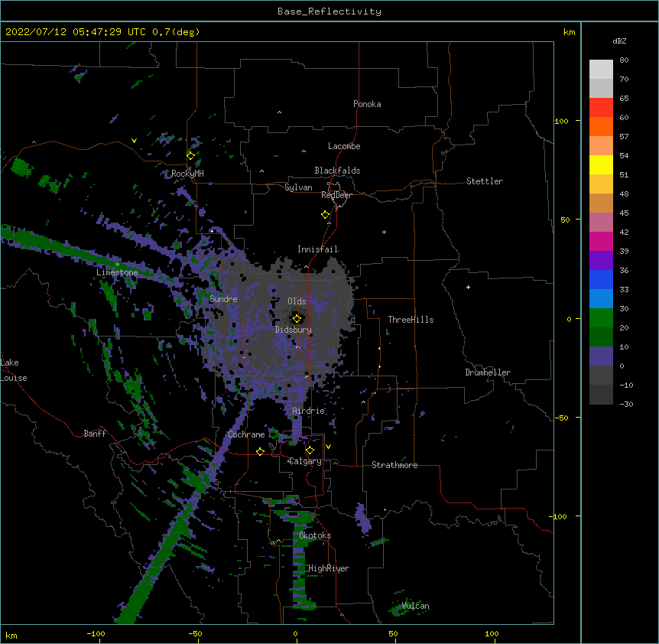Screen dimensions: 659x644
Task: Click the 0.7(deg) elevation angle text
Action: (x=176, y=32)
